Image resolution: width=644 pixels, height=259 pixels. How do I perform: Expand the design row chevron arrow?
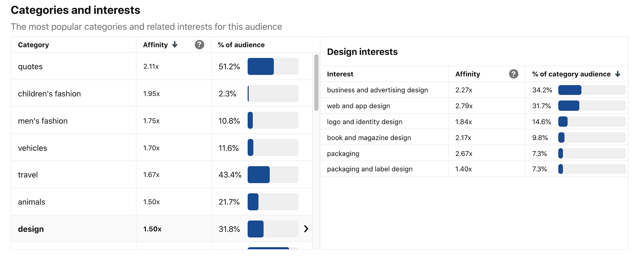coord(306,229)
